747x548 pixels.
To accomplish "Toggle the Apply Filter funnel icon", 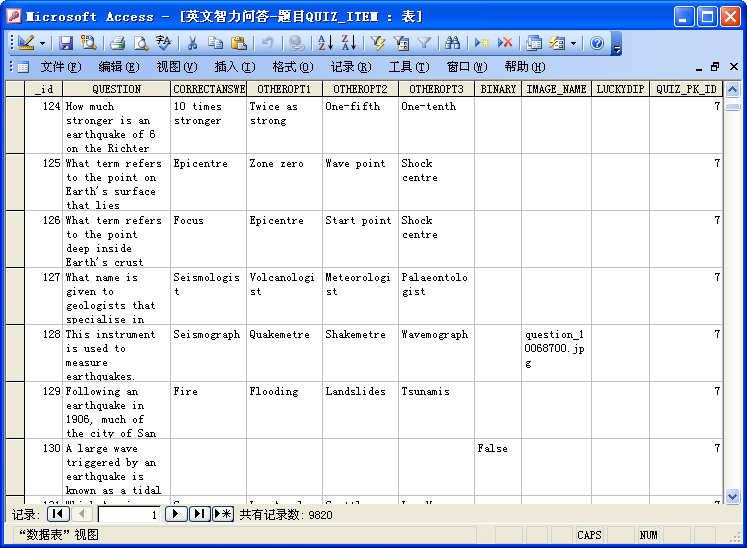I will (x=424, y=43).
